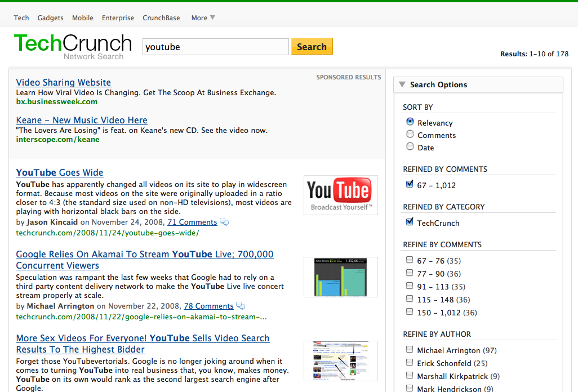
Task: Sort results by Date
Action: [x=410, y=148]
